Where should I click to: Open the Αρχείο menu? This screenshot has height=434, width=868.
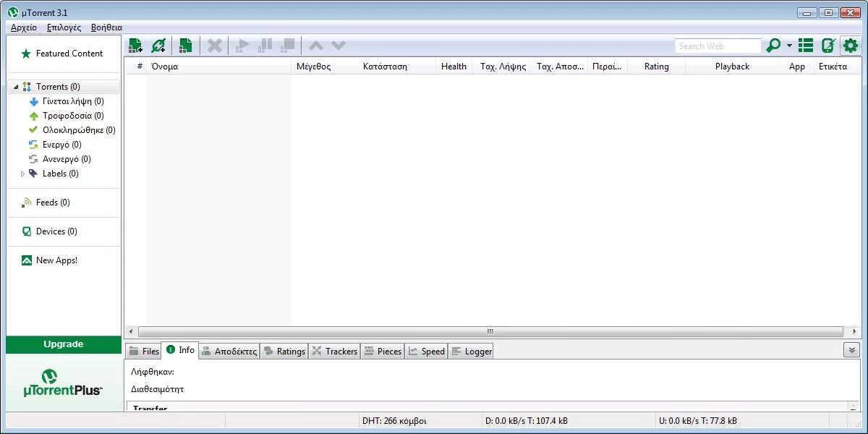tap(24, 27)
